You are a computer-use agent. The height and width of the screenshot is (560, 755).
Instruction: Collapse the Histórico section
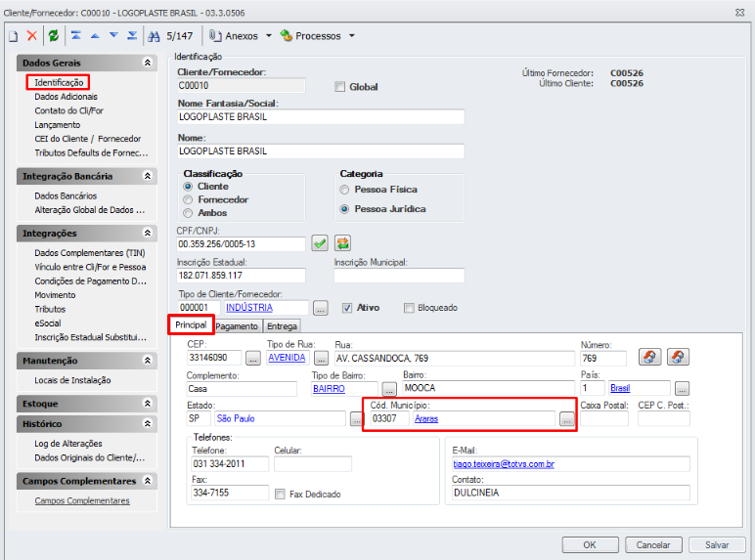148,423
